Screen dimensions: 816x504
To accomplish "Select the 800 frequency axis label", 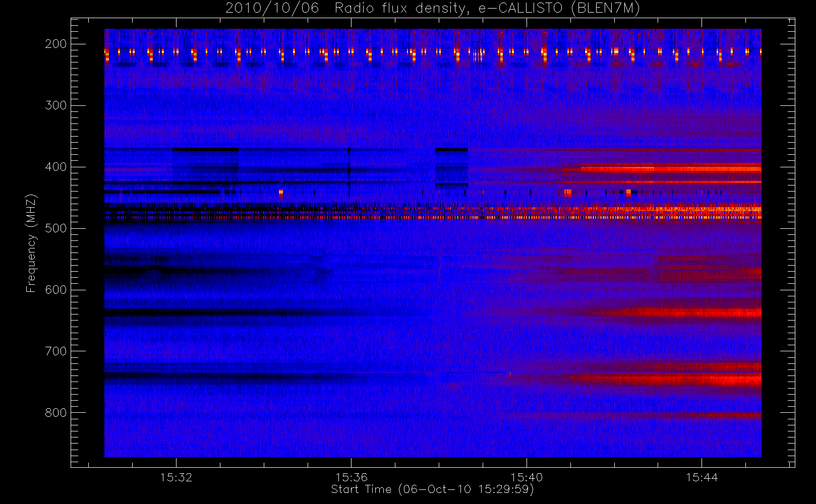I will click(x=56, y=413).
